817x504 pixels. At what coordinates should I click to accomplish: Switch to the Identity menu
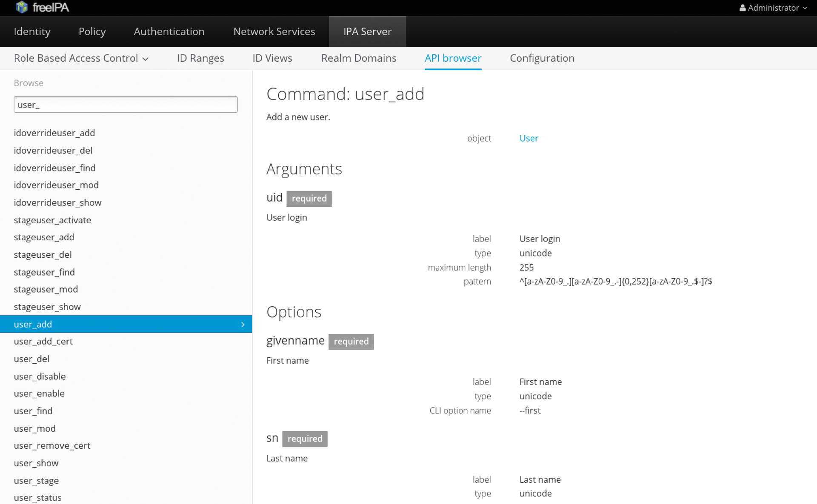click(32, 31)
